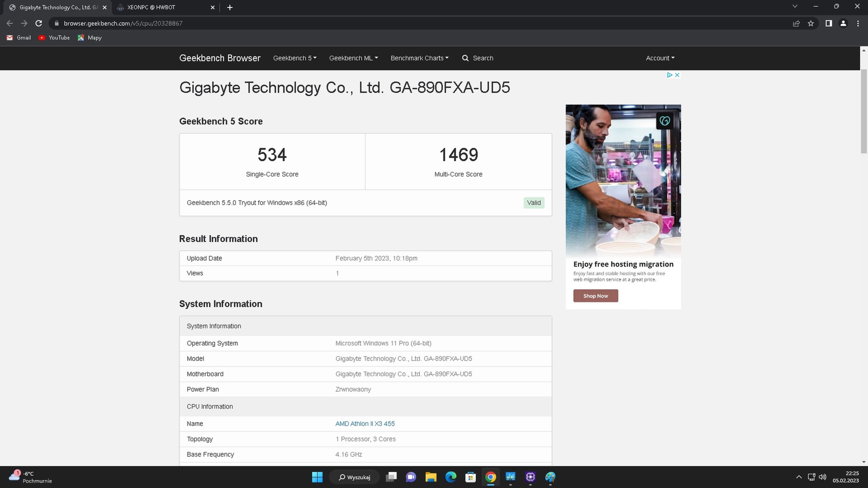Click the Geekbench Browser logo link
Viewport: 868px width, 488px height.
pos(220,58)
